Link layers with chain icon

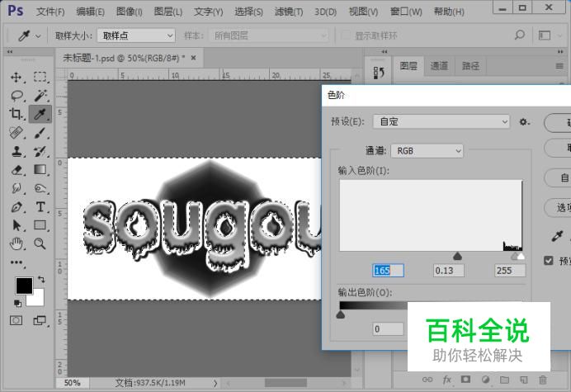(x=427, y=380)
